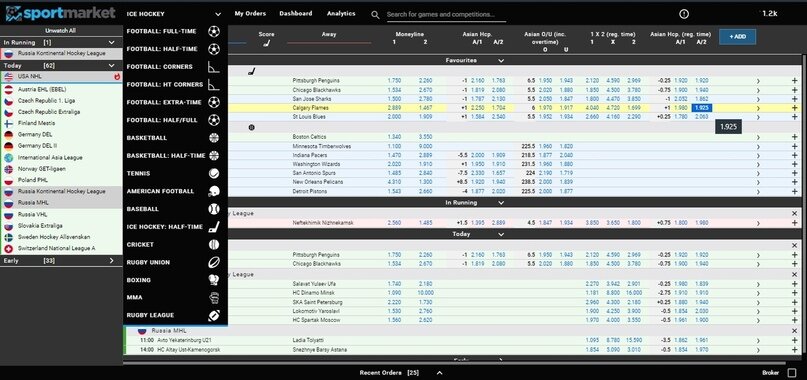This screenshot has height=380, width=807.
Task: Click HC Dinamo Minsk moneyline 10.000
Action: click(x=426, y=293)
